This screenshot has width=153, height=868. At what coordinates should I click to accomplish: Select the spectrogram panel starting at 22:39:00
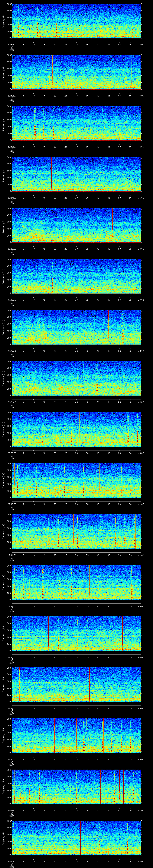click(76, 429)
